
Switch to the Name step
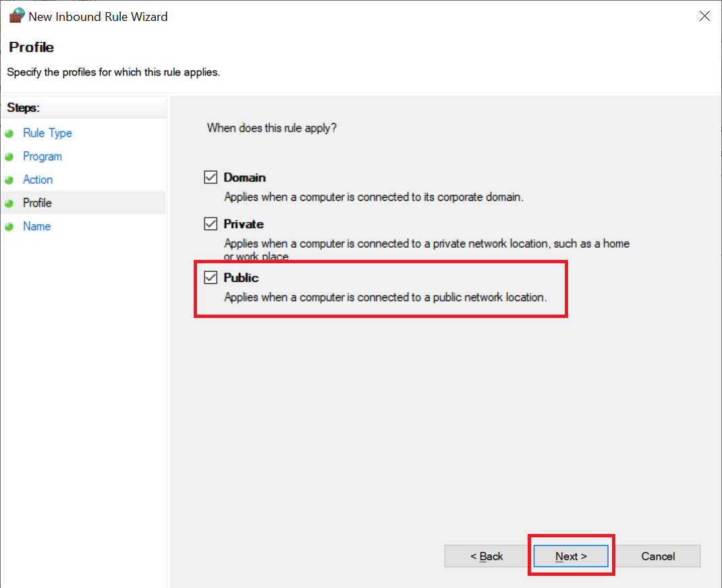(x=36, y=226)
